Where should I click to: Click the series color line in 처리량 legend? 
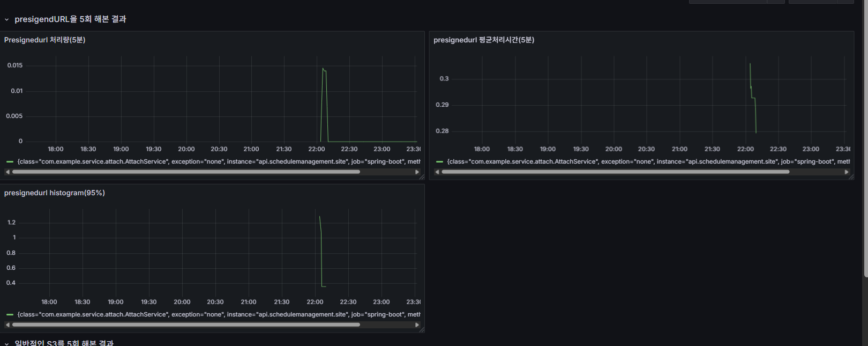pyautogui.click(x=10, y=161)
